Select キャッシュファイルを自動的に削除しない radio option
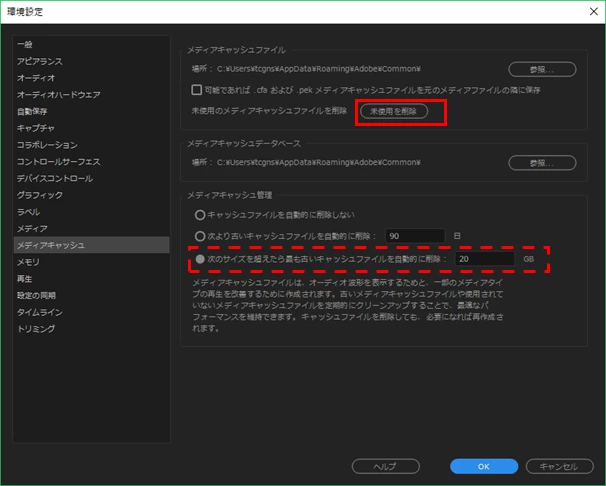Viewport: 606px width, 486px height. [200, 215]
